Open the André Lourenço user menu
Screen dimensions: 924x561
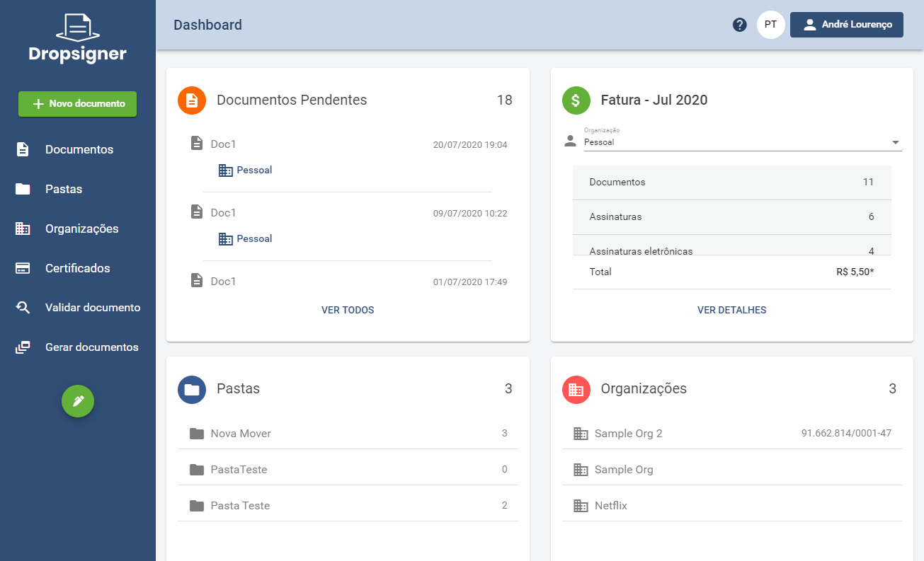[847, 25]
